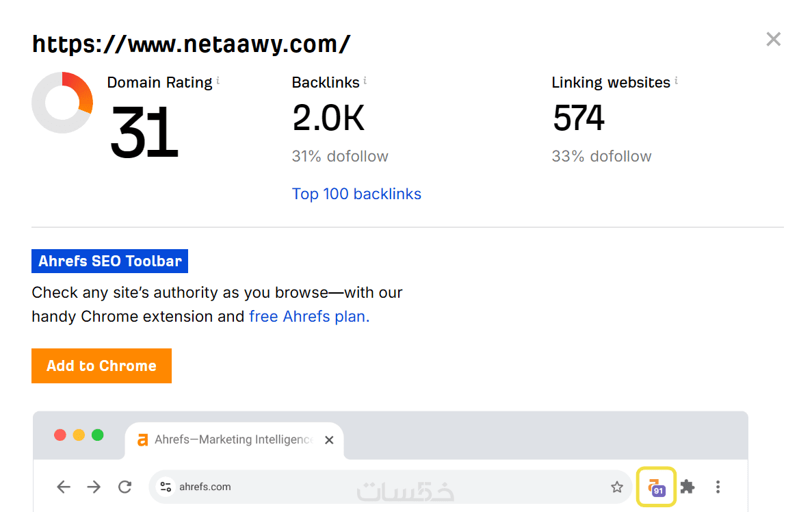Image resolution: width=812 pixels, height=512 pixels.
Task: Click the Linking websites info icon
Action: 676,81
